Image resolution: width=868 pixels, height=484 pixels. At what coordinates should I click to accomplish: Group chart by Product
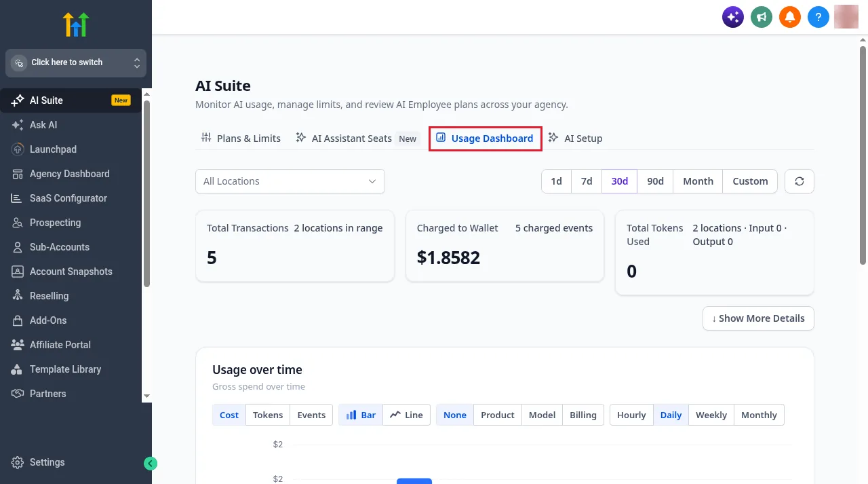498,415
